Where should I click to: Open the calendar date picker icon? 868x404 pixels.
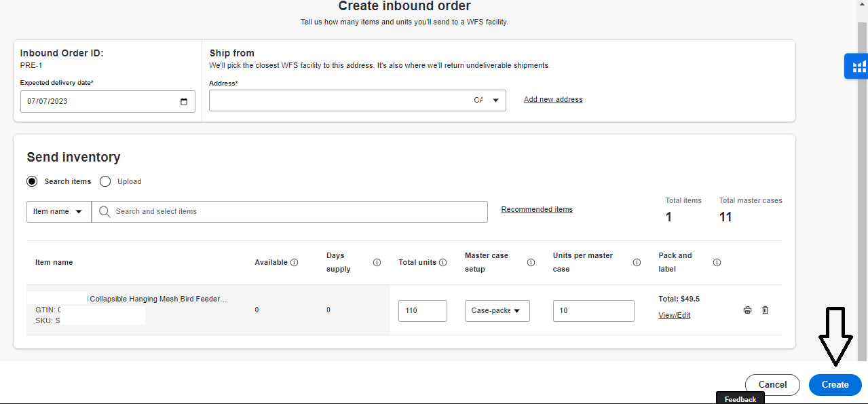click(184, 102)
